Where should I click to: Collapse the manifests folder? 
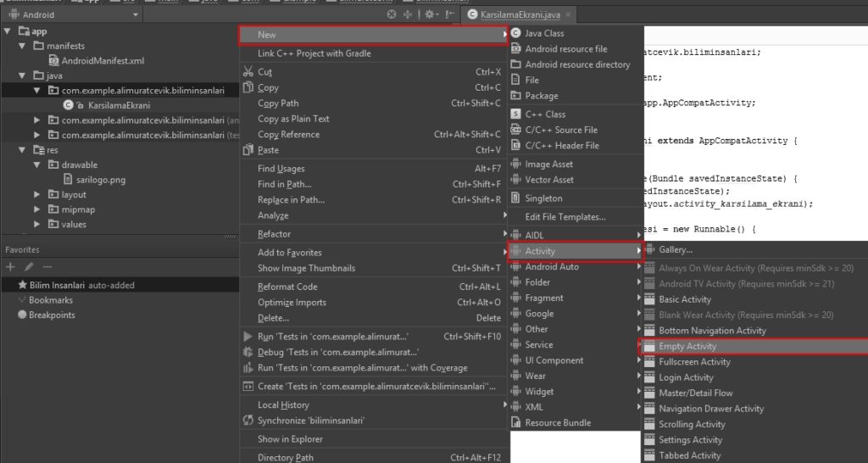point(22,46)
